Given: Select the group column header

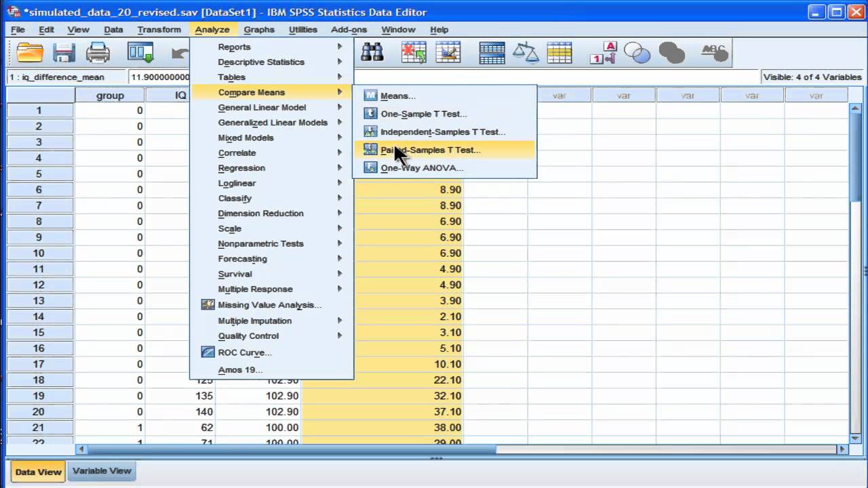Looking at the screenshot, I should pyautogui.click(x=110, y=96).
